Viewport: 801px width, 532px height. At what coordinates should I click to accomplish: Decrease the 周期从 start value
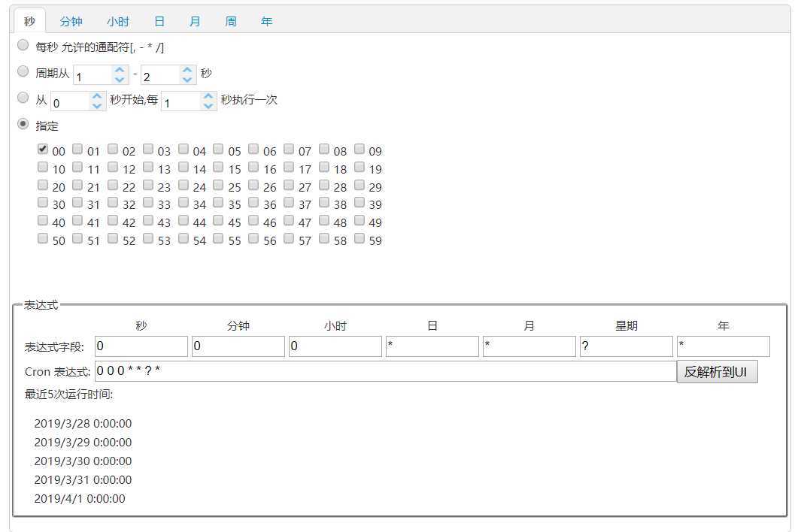point(120,80)
